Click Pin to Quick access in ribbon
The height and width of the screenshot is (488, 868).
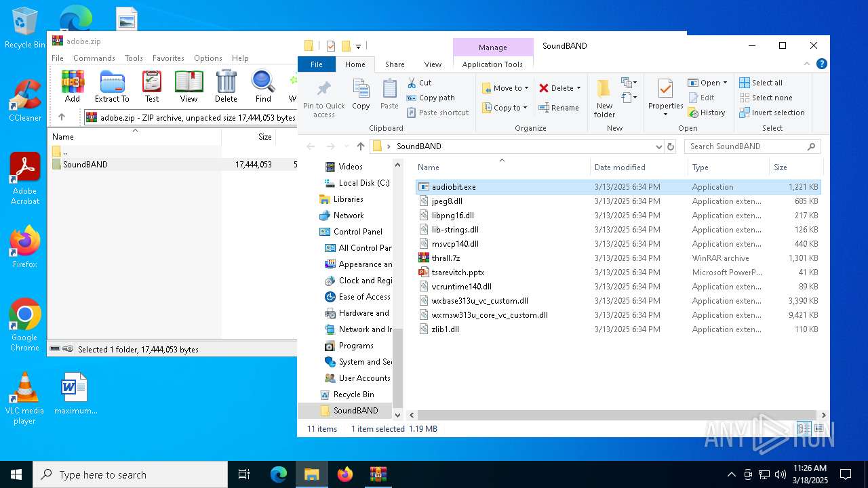tap(324, 99)
